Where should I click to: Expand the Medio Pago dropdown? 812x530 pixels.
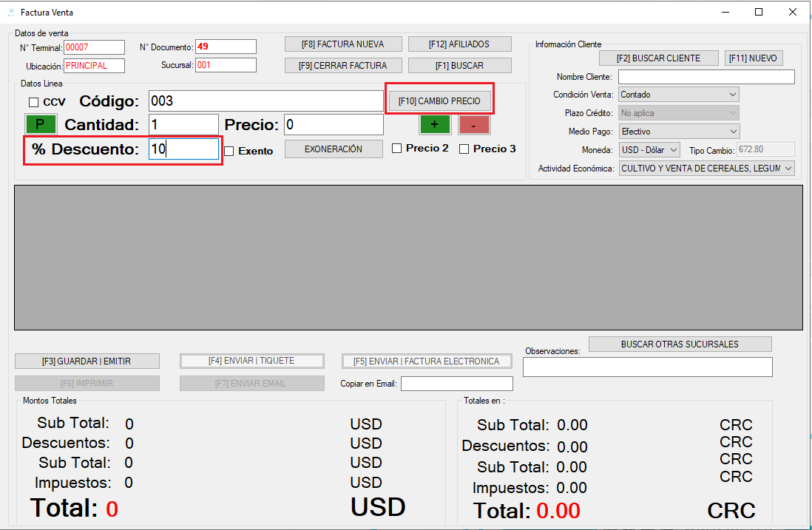coord(679,132)
